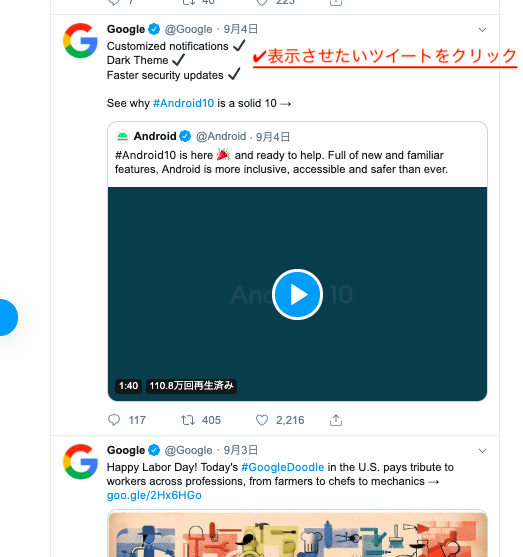
Task: Open the quoted Android tweet text
Action: pyautogui.click(x=281, y=162)
